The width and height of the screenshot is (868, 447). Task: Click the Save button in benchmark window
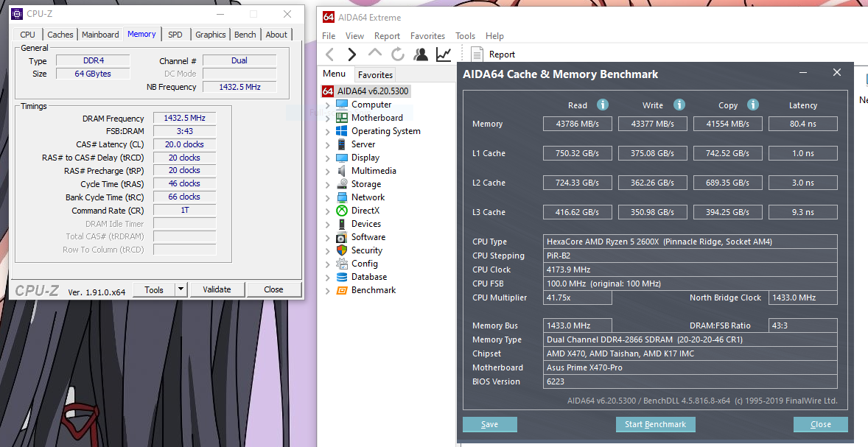coord(489,424)
